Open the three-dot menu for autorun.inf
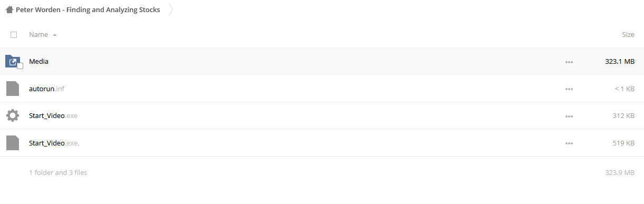644x204 pixels. (x=569, y=89)
